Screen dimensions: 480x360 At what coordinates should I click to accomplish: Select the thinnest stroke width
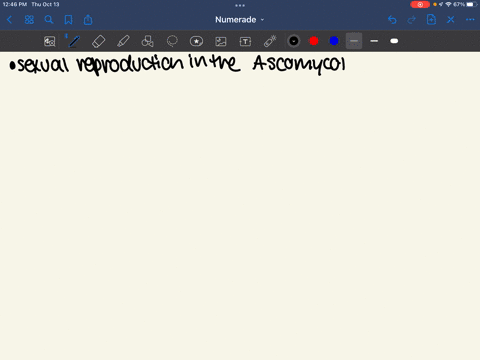tap(354, 41)
